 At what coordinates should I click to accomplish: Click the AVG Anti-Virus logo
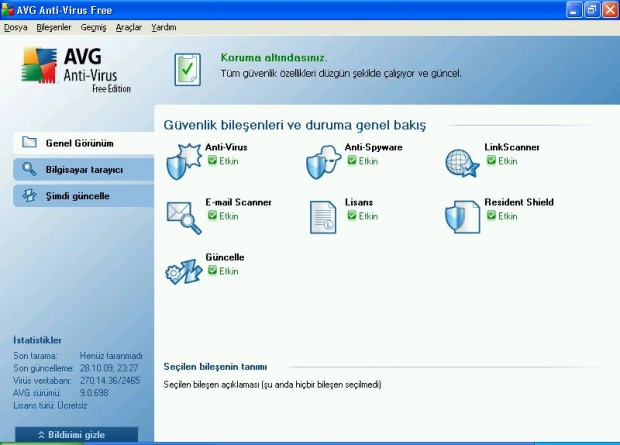click(x=76, y=70)
